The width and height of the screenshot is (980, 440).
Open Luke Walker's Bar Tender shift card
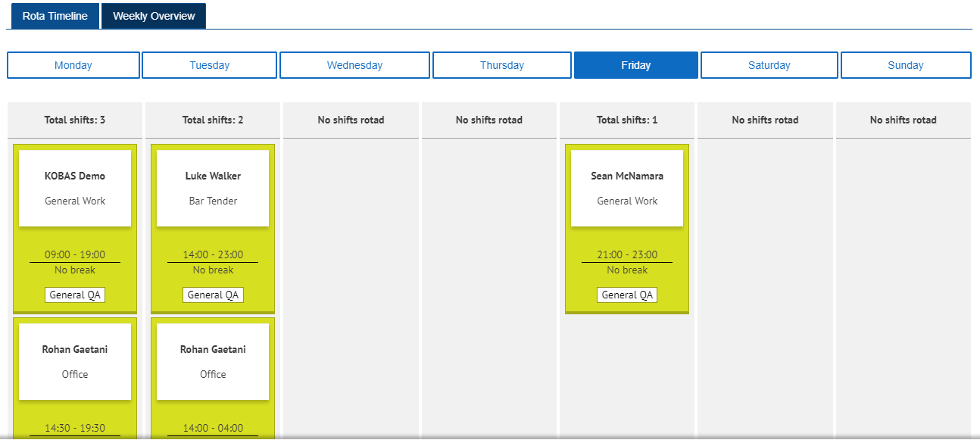(213, 188)
